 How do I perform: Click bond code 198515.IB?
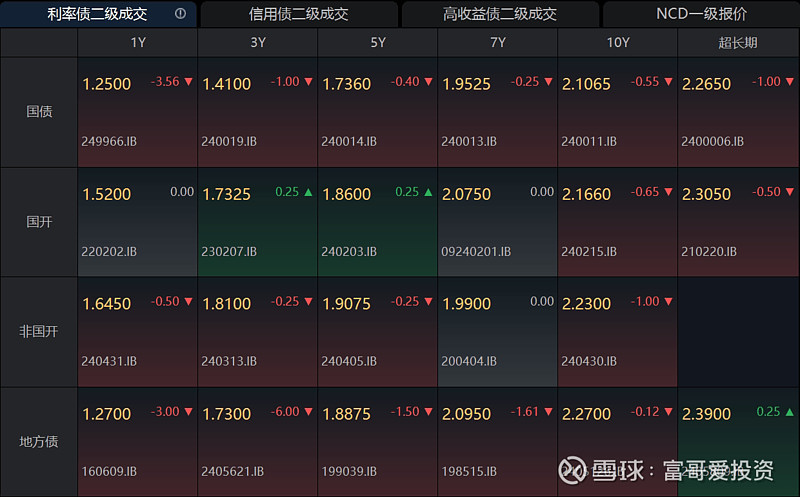469,471
